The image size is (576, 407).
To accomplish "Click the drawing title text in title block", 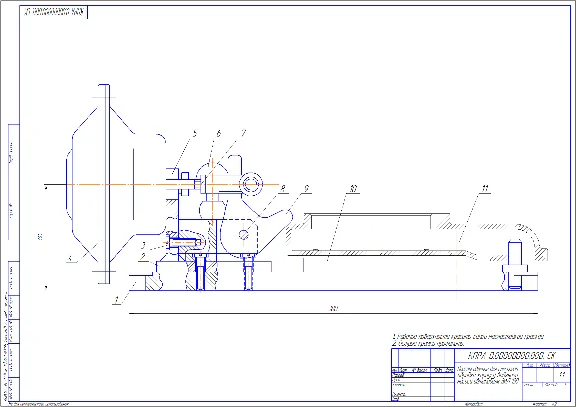I will point(488,375).
